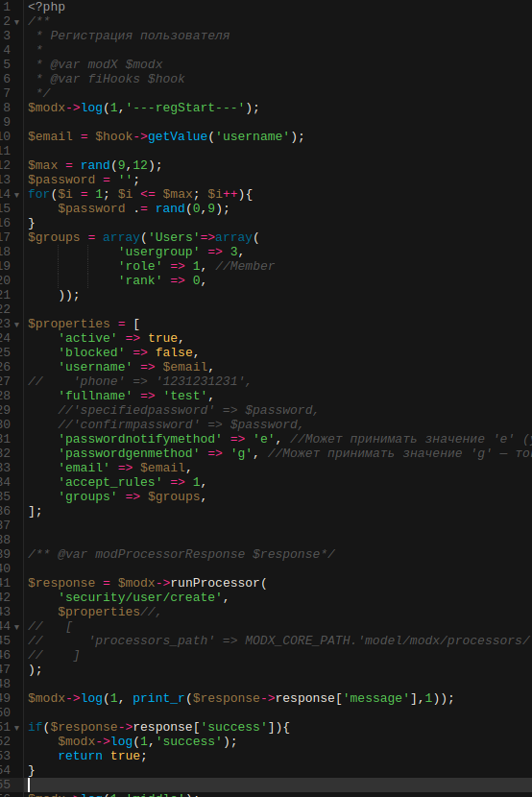The height and width of the screenshot is (797, 532).
Task: Click the '@var fiHooks $hook' comment
Action: point(117,79)
